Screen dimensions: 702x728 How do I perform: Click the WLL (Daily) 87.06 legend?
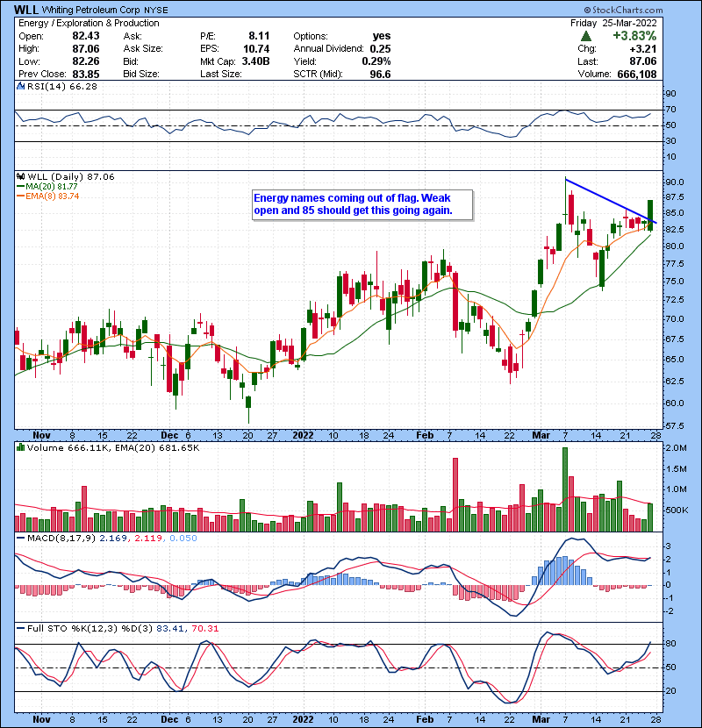click(71, 177)
